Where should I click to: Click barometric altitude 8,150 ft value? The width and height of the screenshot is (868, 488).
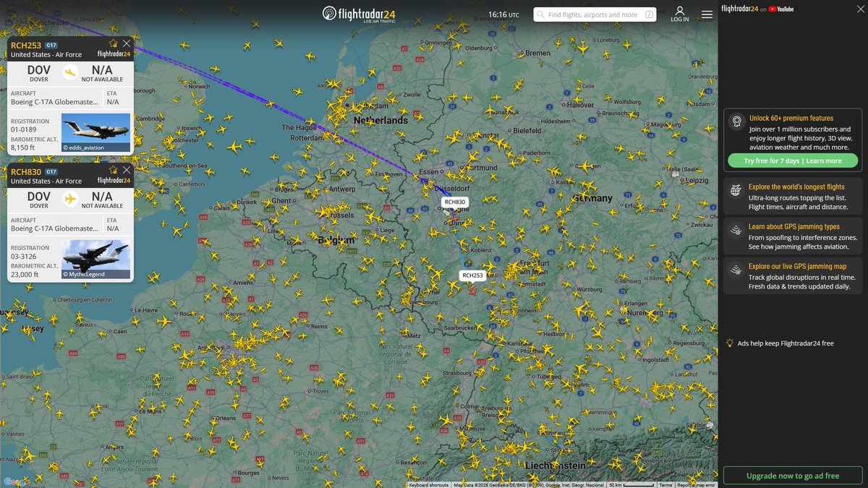(x=22, y=147)
